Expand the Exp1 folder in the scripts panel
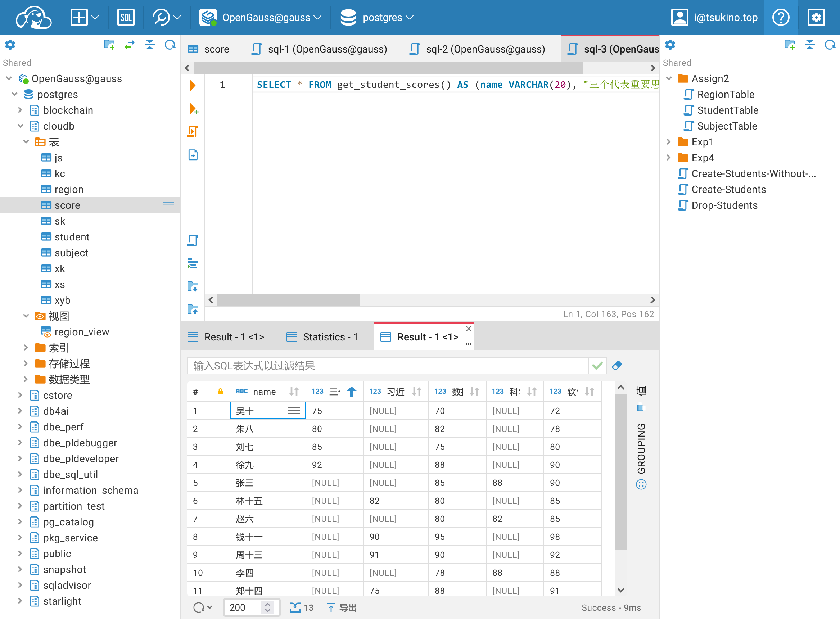Screen dimensions: 840x619 coord(668,142)
